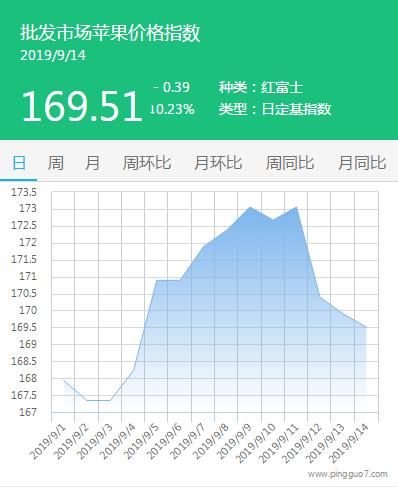Click the x-axis label 2019/9/9
Image resolution: width=398 pixels, height=487 pixels.
click(x=234, y=442)
